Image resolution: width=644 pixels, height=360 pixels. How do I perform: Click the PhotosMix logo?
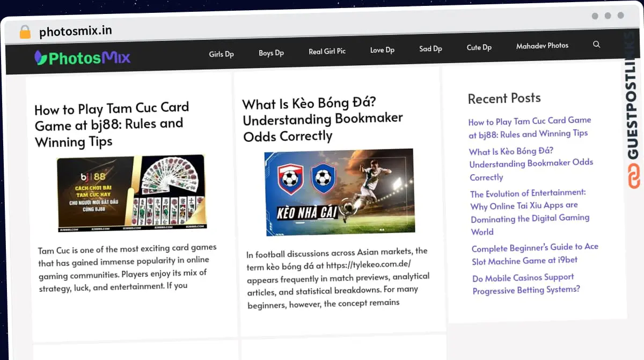click(82, 57)
